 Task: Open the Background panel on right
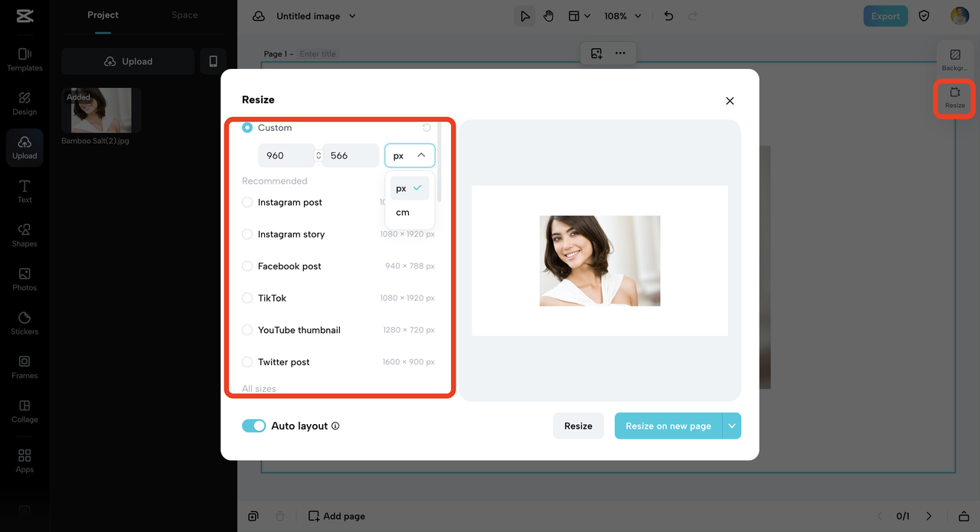[955, 60]
